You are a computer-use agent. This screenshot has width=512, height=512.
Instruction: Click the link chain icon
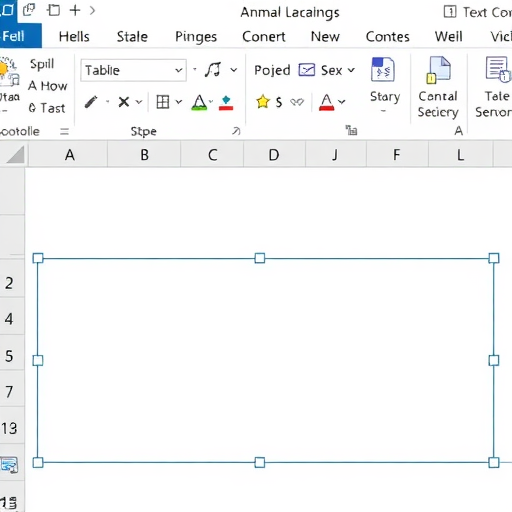coord(297,102)
